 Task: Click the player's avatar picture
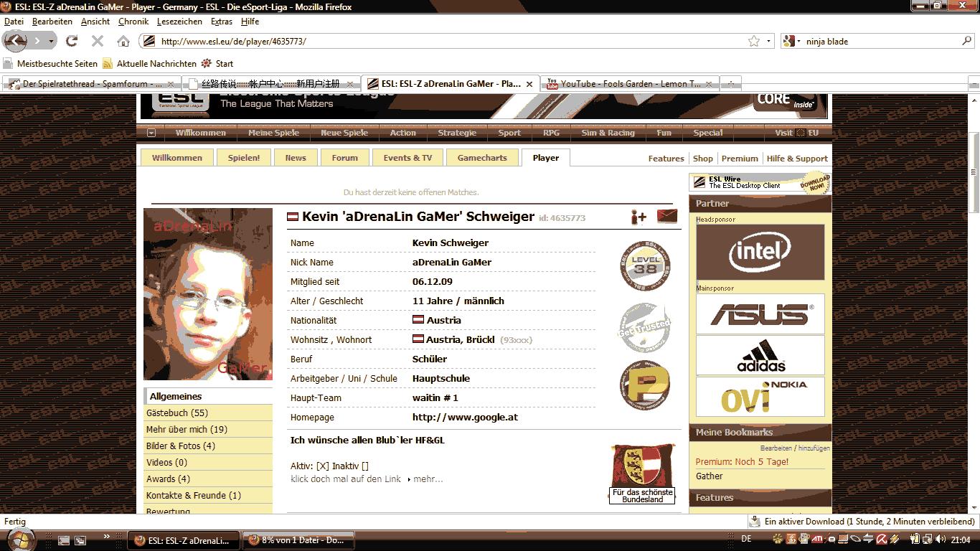(x=208, y=294)
